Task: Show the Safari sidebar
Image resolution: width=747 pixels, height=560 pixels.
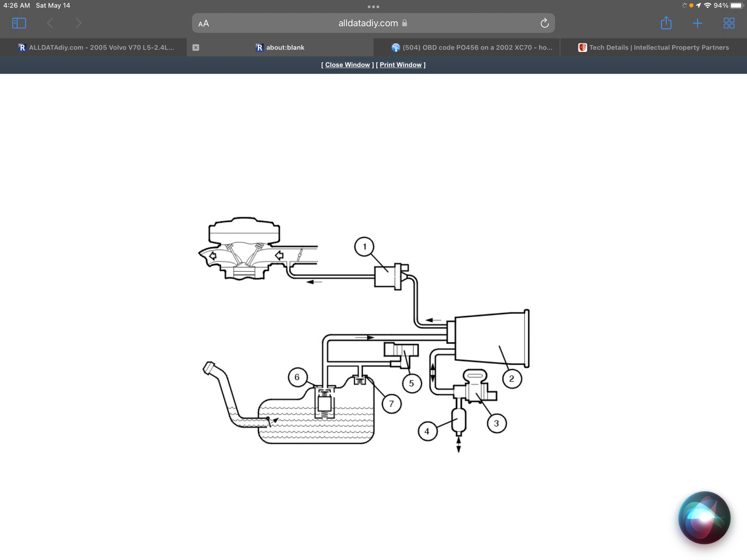Action: (x=19, y=23)
